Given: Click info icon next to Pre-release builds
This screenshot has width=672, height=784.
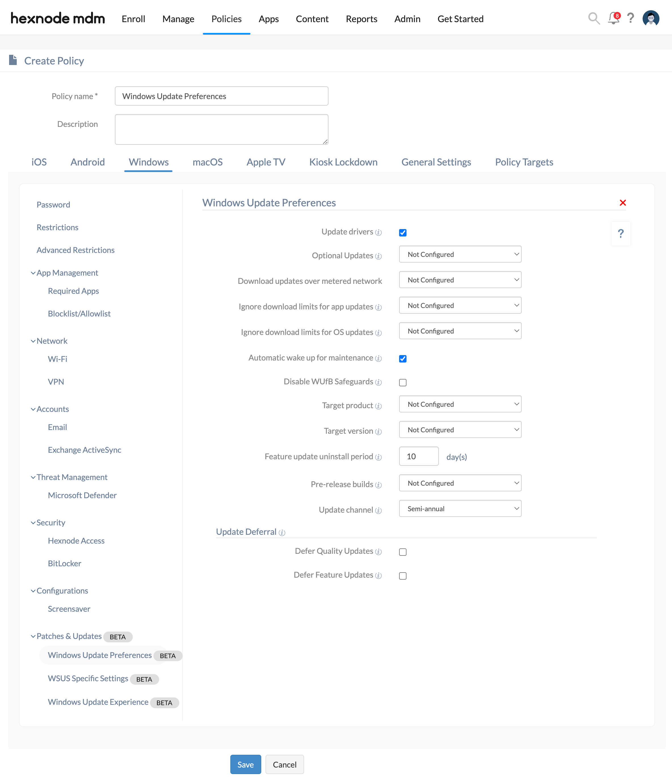Looking at the screenshot, I should pos(378,485).
